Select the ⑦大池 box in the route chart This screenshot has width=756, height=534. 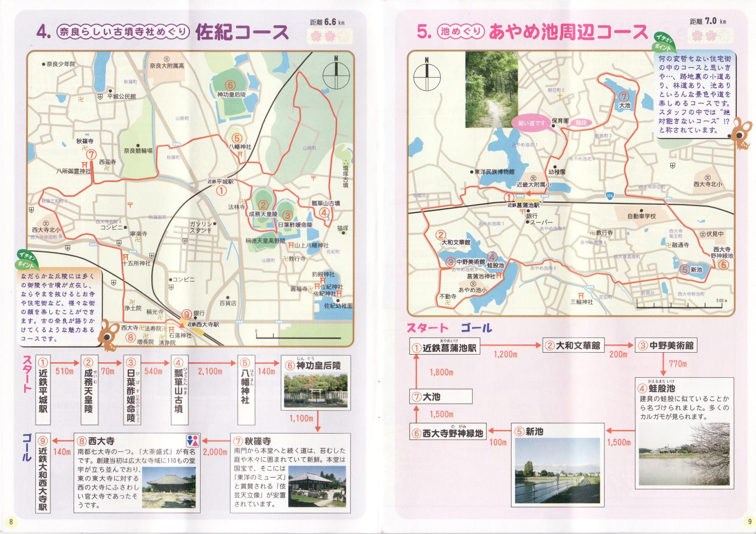coord(441,396)
